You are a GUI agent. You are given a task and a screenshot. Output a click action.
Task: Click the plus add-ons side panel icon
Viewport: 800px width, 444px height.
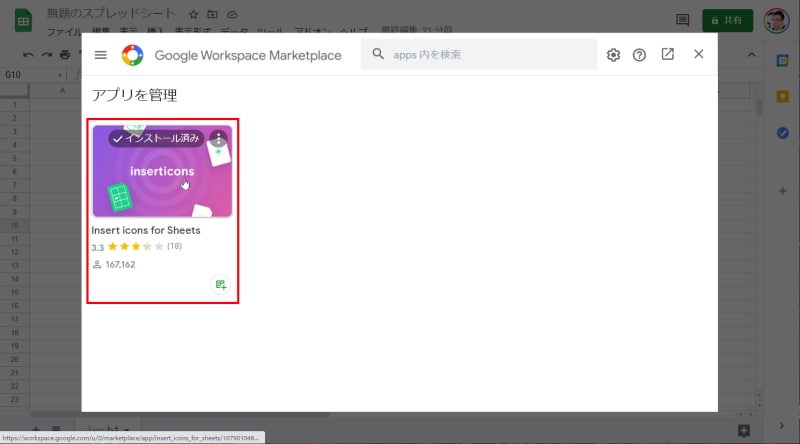783,191
